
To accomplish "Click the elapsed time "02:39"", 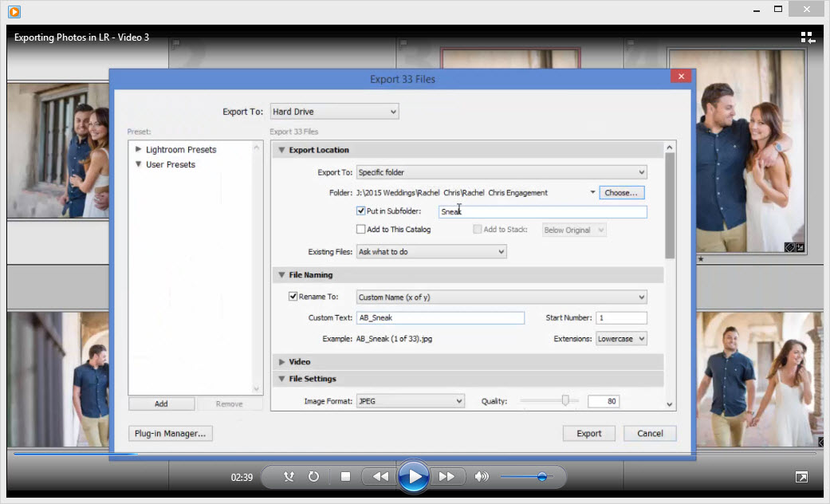I will coord(242,477).
